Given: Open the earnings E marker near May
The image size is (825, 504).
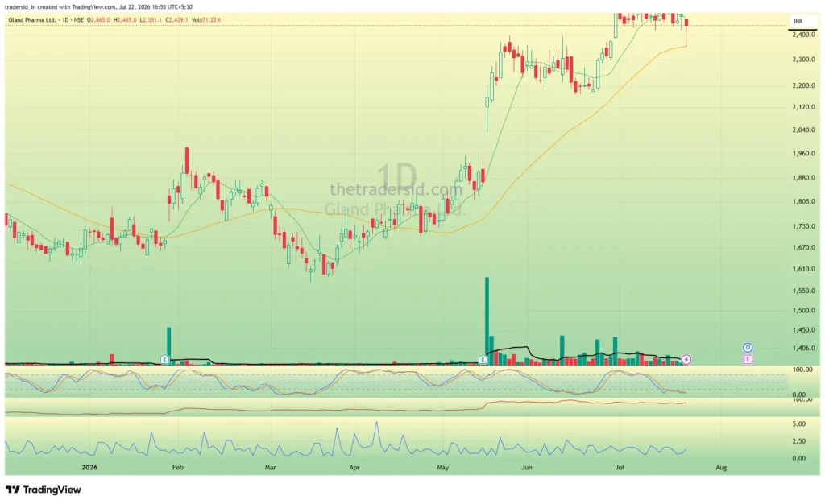Looking at the screenshot, I should coord(483,360).
